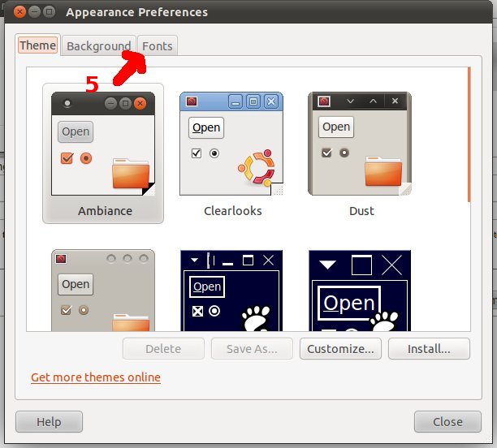Click the GNOME foot icon in middle dark theme

256,318
